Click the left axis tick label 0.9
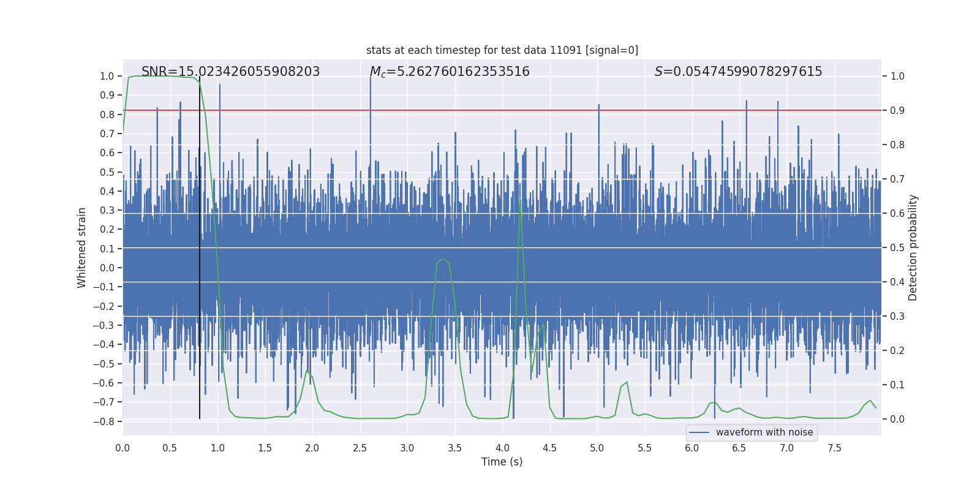 pyautogui.click(x=107, y=96)
